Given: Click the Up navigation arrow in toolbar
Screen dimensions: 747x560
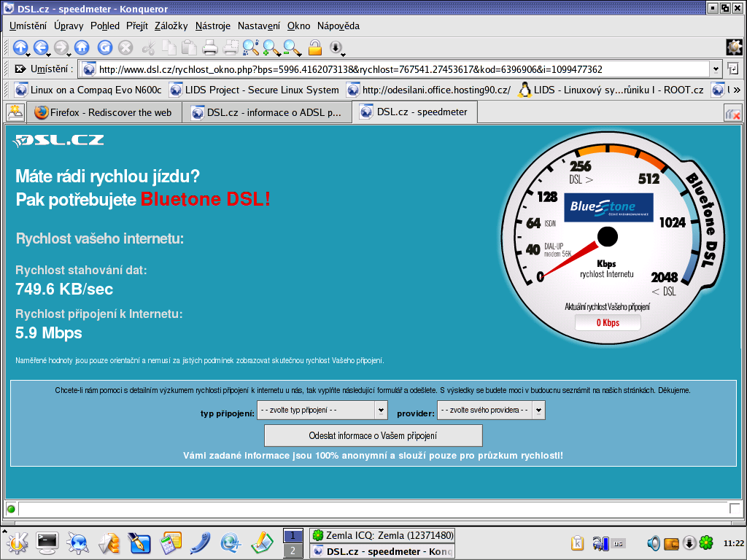Looking at the screenshot, I should [x=20, y=47].
